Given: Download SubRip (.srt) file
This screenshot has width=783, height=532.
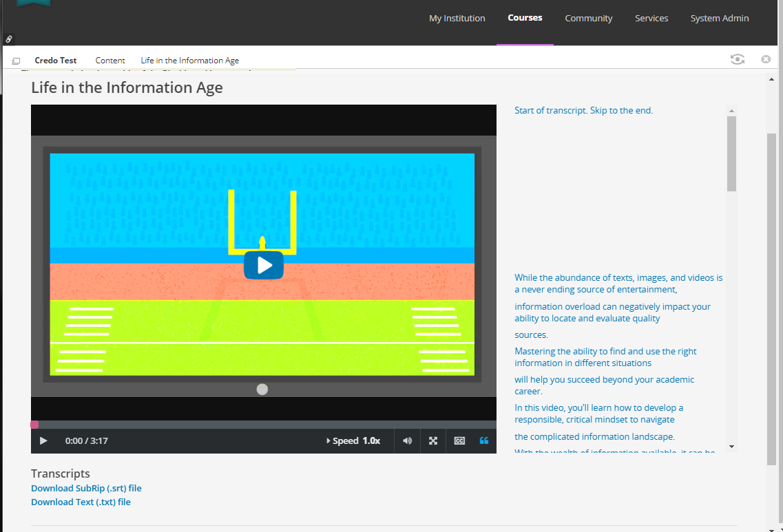Looking at the screenshot, I should point(86,488).
